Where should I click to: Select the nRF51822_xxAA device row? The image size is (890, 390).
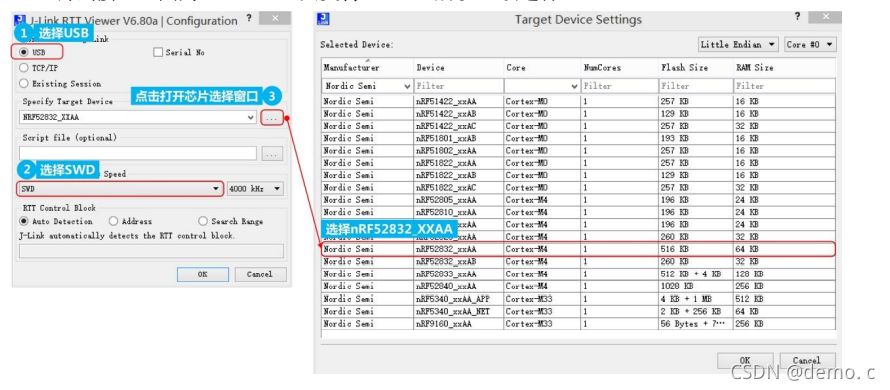click(578, 163)
